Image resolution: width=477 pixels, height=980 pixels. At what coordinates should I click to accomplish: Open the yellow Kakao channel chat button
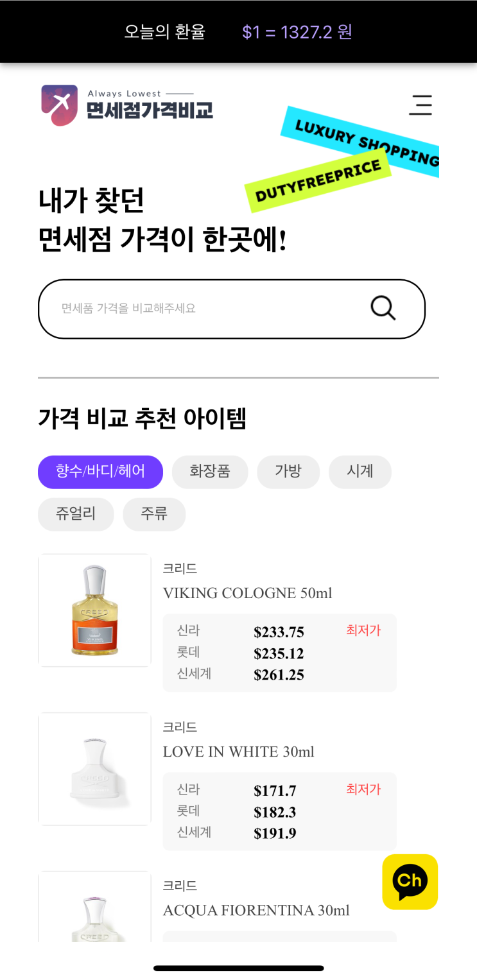(x=410, y=881)
